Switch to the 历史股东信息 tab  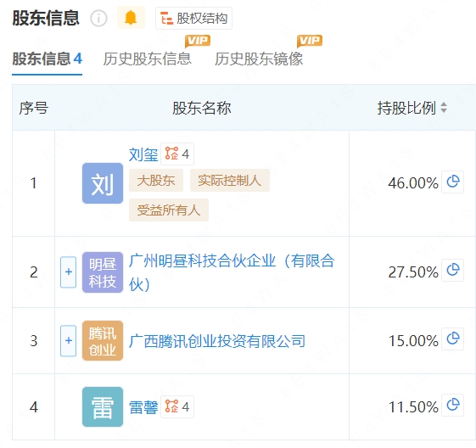coord(148,59)
